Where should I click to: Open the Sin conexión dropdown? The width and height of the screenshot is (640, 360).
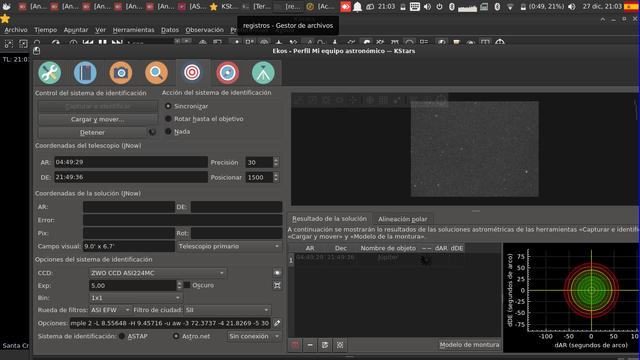pyautogui.click(x=255, y=336)
